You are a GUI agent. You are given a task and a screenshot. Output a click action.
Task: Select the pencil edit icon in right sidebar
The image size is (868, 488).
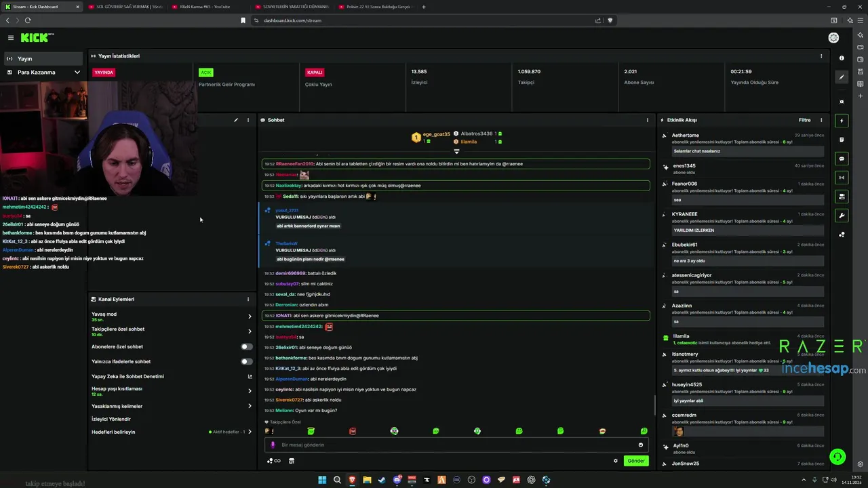[842, 77]
